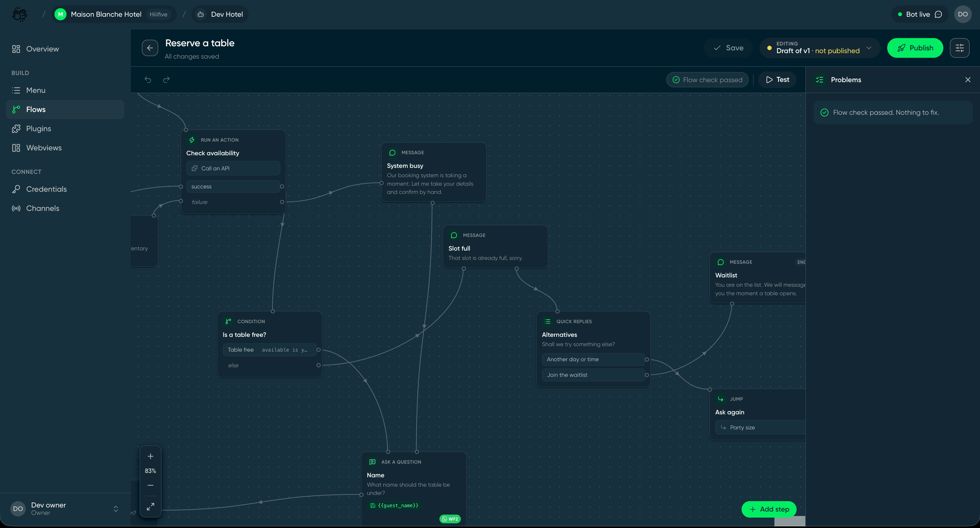Click the app logo in the header
Screen dimensions: 980x528
click(20, 15)
